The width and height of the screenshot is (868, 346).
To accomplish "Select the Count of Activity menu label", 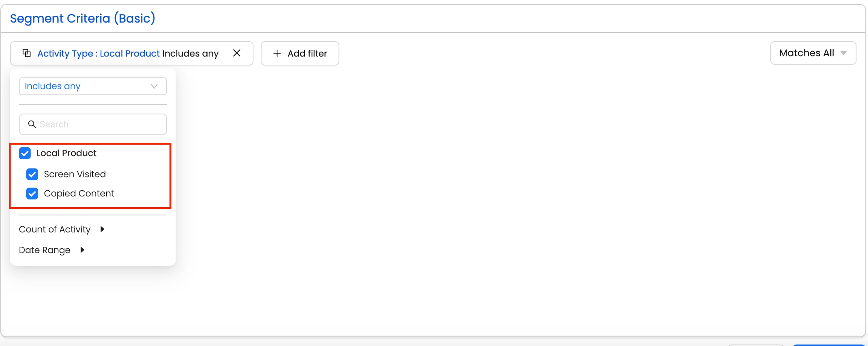I will pyautogui.click(x=55, y=229).
